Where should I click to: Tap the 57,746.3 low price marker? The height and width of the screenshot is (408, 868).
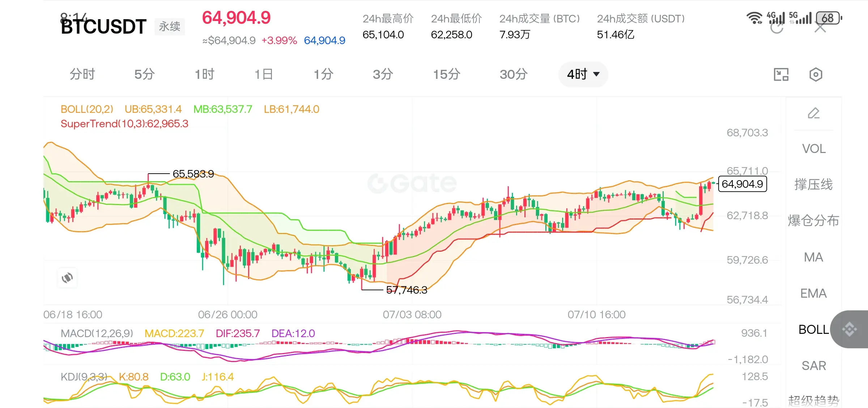point(407,290)
